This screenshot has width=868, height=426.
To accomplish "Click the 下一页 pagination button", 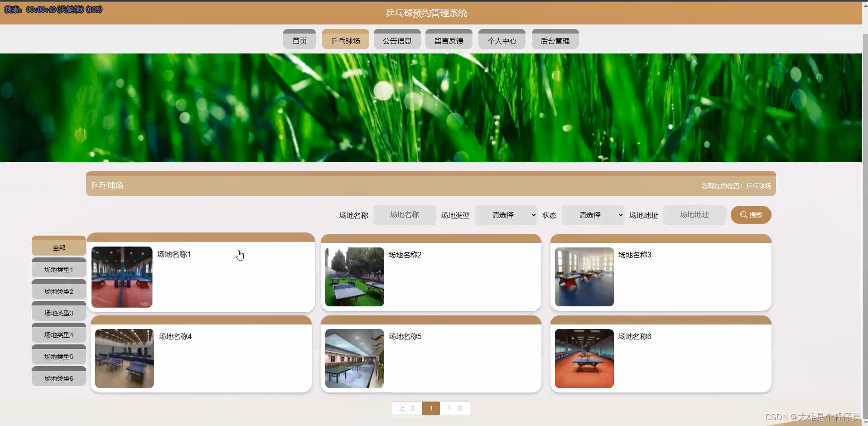I will [454, 407].
